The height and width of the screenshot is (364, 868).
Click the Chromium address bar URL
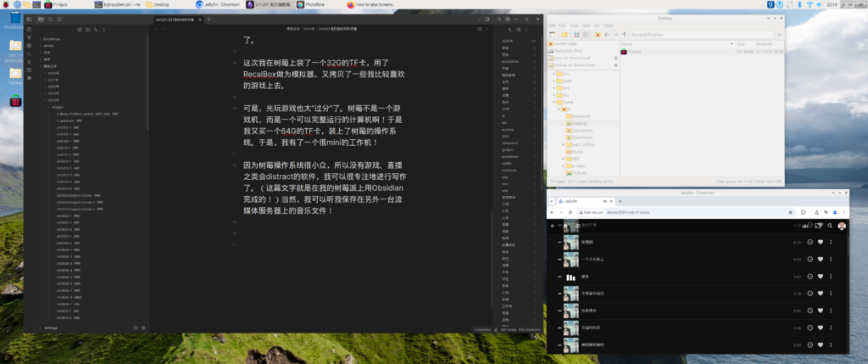(x=636, y=211)
